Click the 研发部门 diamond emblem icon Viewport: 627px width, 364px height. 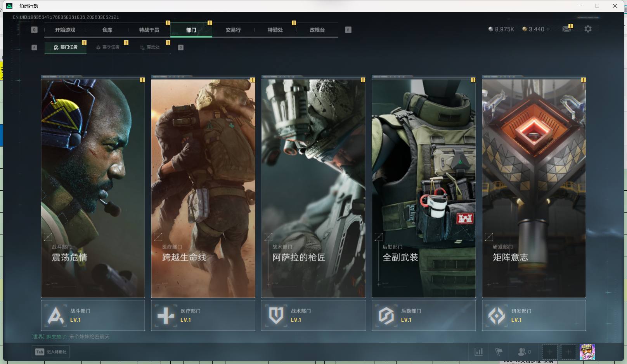tap(496, 316)
